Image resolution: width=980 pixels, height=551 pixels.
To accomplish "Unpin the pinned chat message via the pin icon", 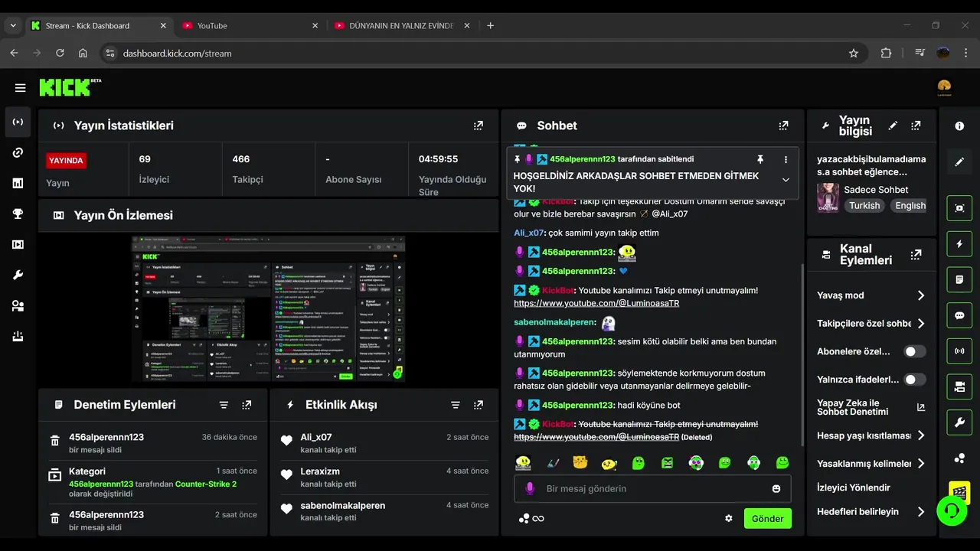I will point(760,159).
